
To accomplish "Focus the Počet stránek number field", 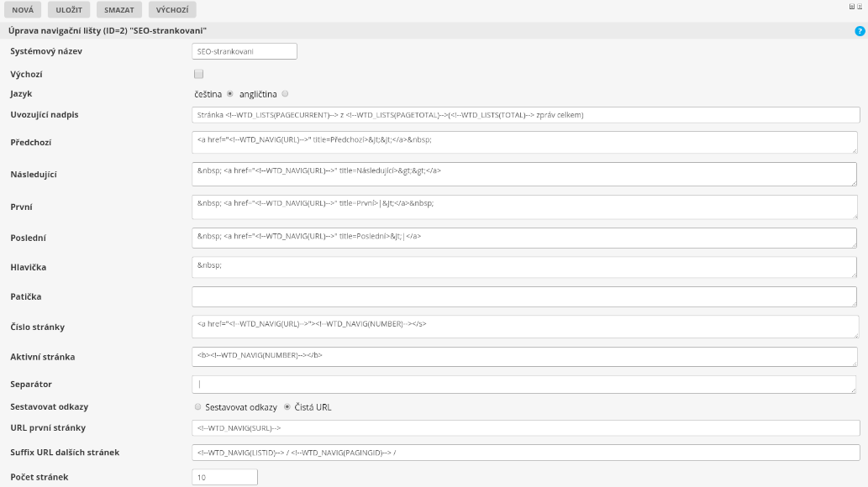I will (224, 477).
